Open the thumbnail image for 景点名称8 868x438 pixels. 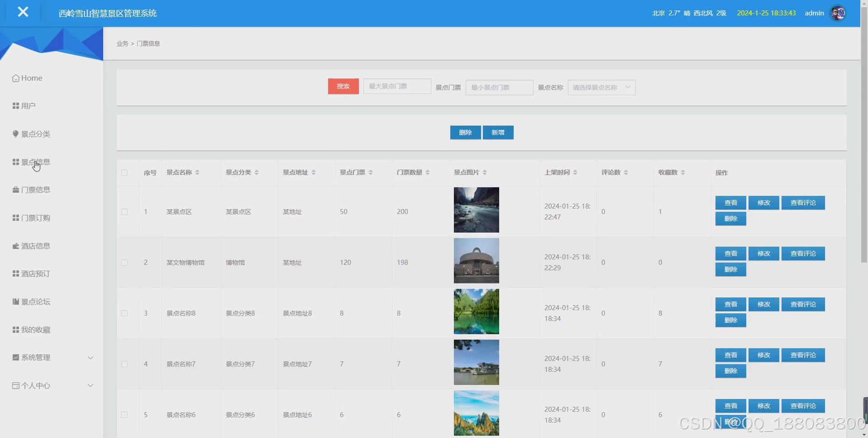coord(476,311)
